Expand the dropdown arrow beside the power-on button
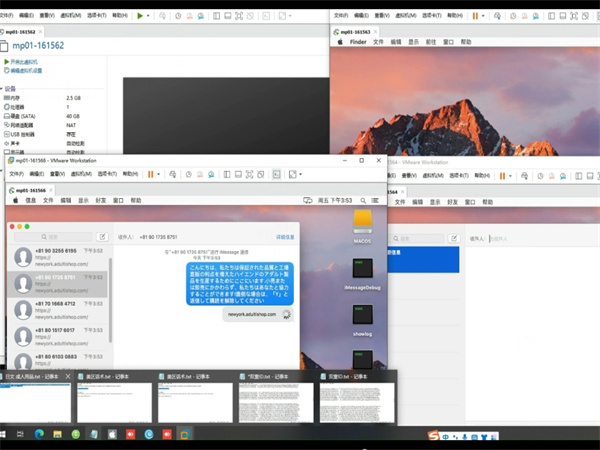This screenshot has width=600, height=450. click(150, 16)
